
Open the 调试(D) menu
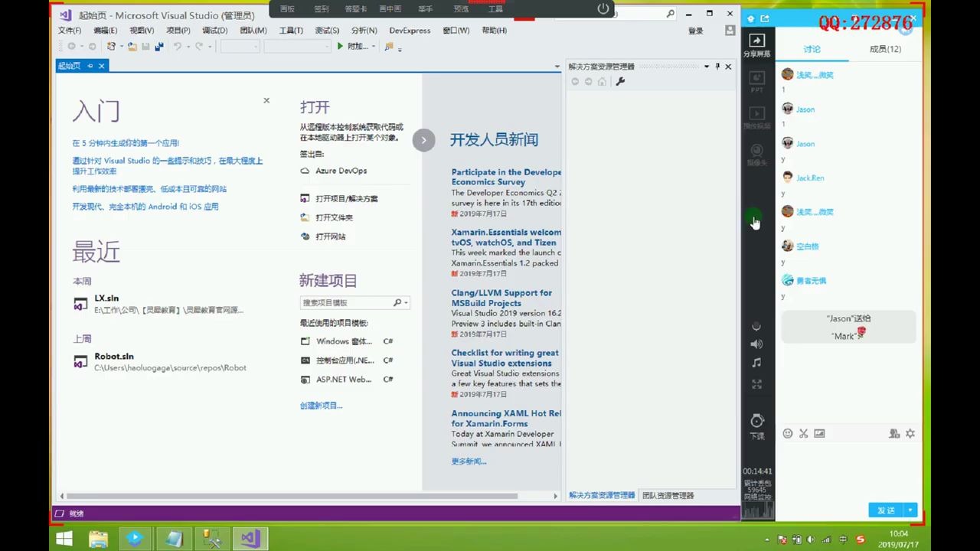pos(214,31)
